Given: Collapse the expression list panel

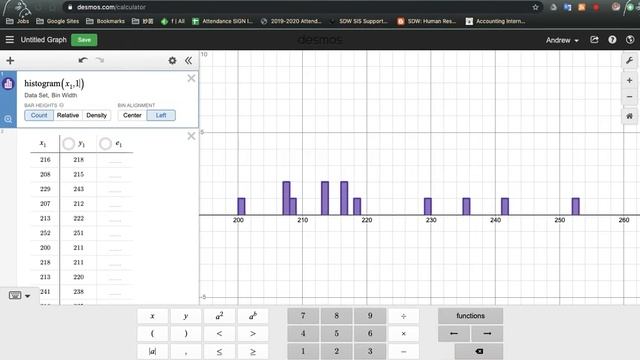Looking at the screenshot, I should (188, 61).
